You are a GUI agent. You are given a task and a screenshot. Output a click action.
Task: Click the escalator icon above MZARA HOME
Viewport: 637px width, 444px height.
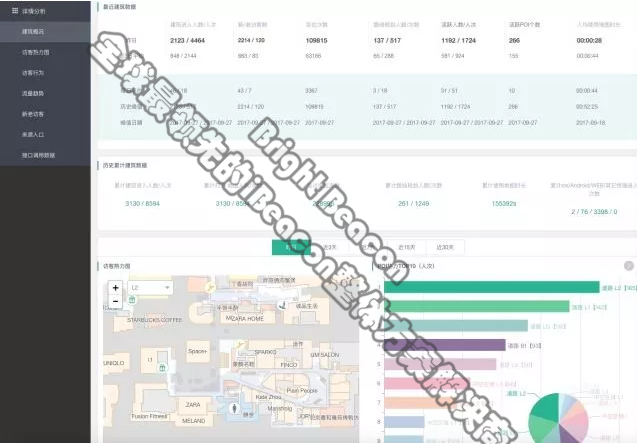[x=210, y=288]
